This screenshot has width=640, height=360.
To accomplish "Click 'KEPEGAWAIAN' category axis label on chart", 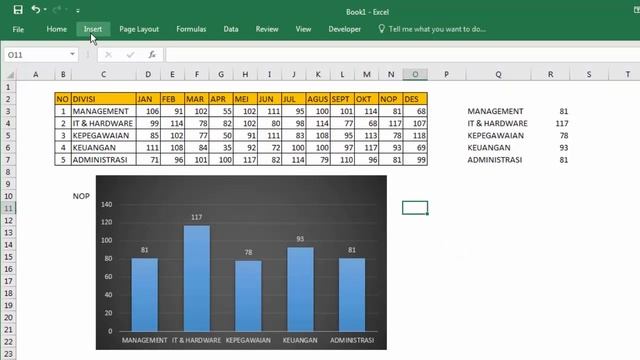I will click(x=248, y=340).
